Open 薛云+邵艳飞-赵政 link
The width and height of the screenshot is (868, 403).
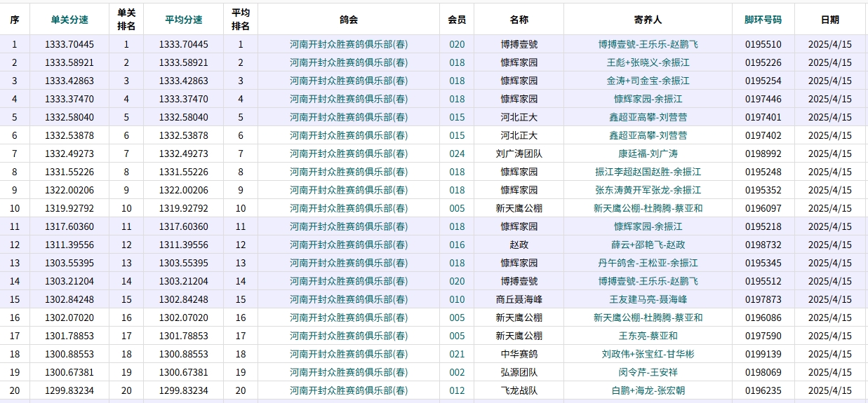pos(648,245)
